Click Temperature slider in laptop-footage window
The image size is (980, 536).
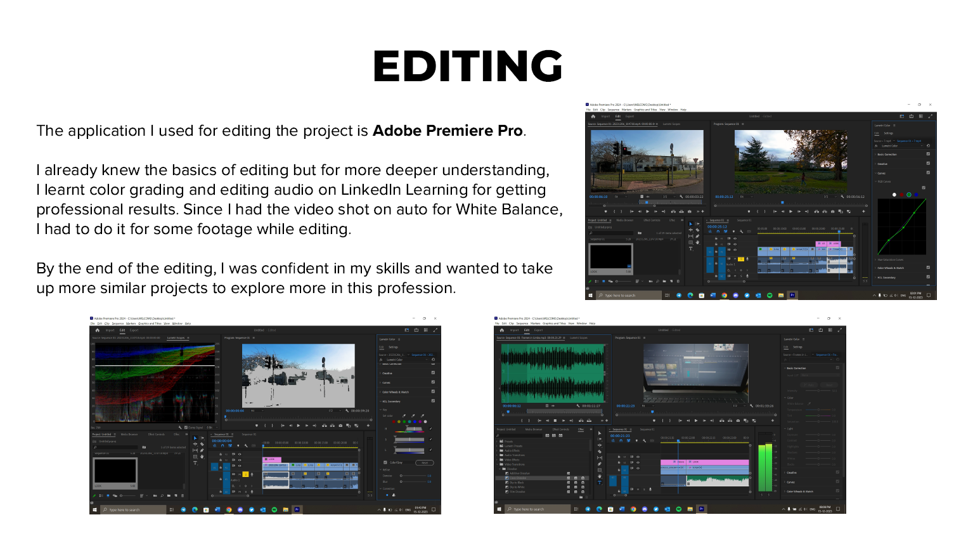pos(818,410)
